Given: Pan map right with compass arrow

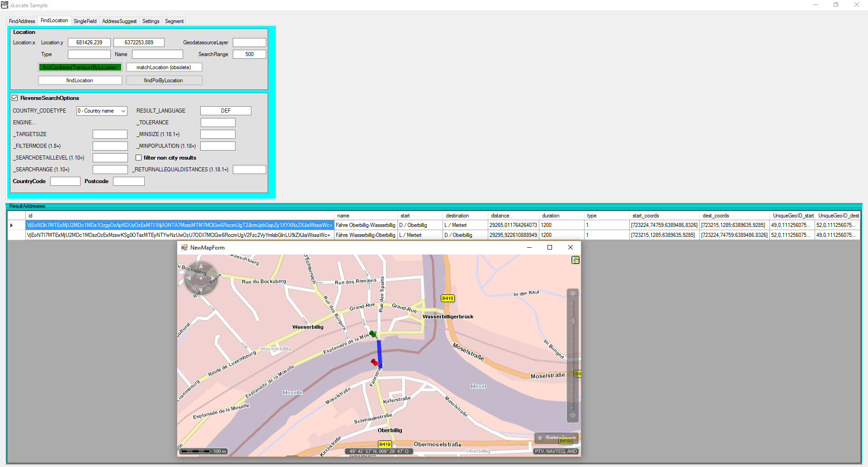Looking at the screenshot, I should point(213,278).
